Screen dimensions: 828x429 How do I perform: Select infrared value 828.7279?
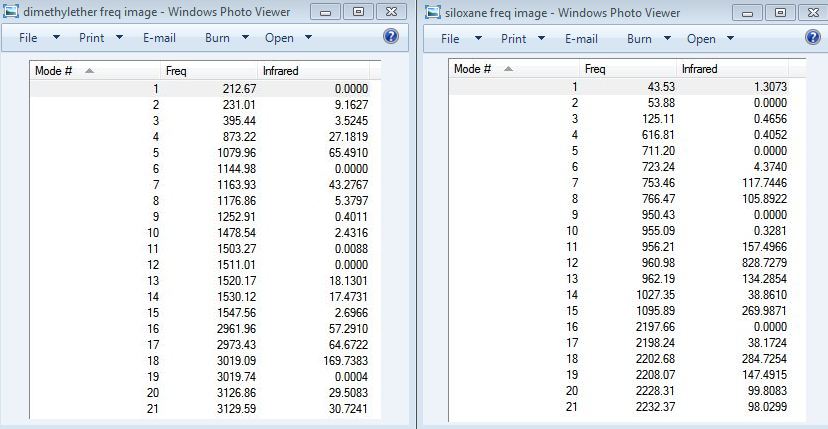click(x=764, y=263)
